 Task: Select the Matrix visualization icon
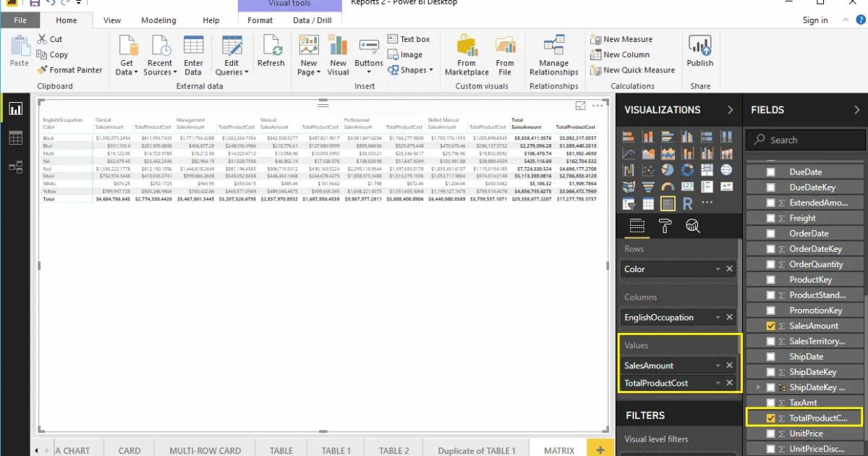667,203
